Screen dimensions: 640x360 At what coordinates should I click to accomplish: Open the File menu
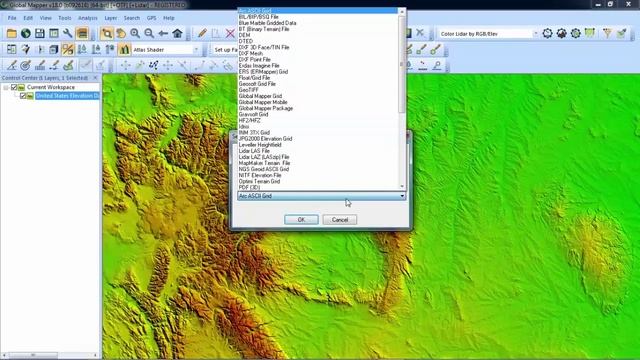[12, 18]
